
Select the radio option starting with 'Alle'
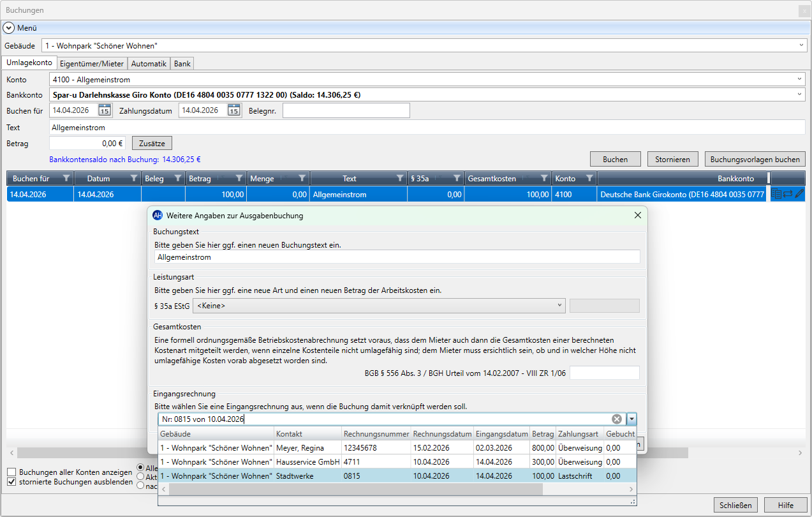tap(141, 468)
